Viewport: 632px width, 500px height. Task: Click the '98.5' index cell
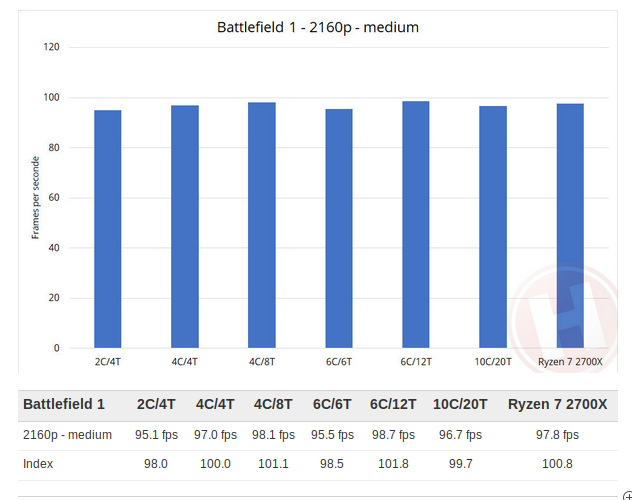tap(332, 464)
